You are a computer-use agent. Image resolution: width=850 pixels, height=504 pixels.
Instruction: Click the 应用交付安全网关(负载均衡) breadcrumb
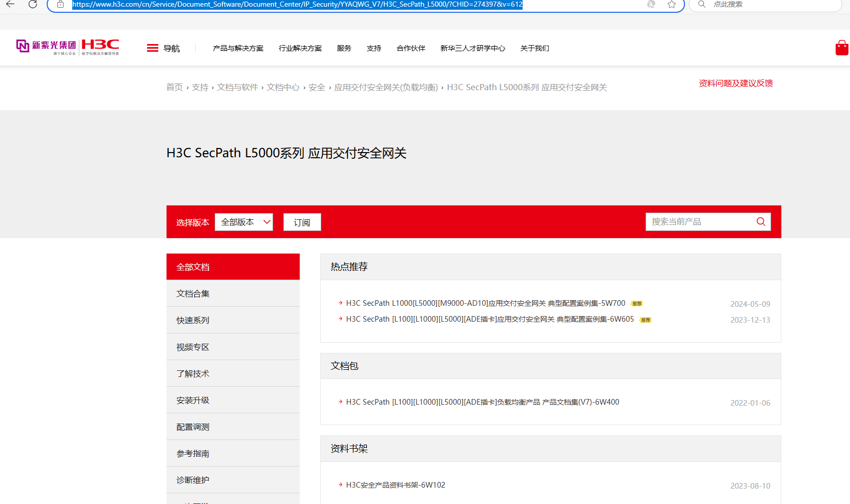[386, 88]
